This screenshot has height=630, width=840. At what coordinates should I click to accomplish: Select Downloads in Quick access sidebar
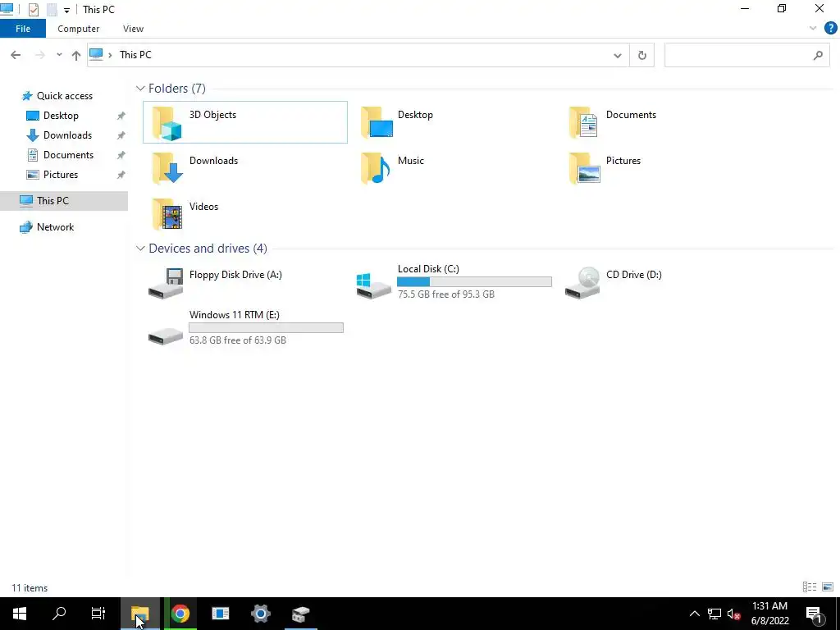67,135
